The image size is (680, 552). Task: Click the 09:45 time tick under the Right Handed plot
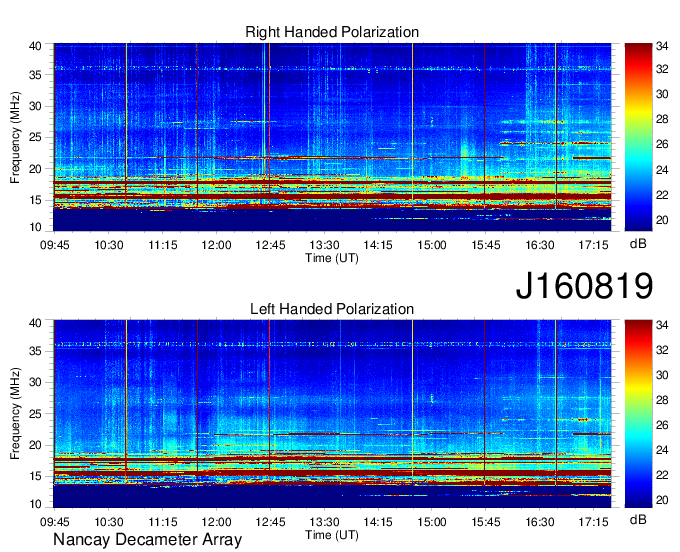pyautogui.click(x=55, y=245)
